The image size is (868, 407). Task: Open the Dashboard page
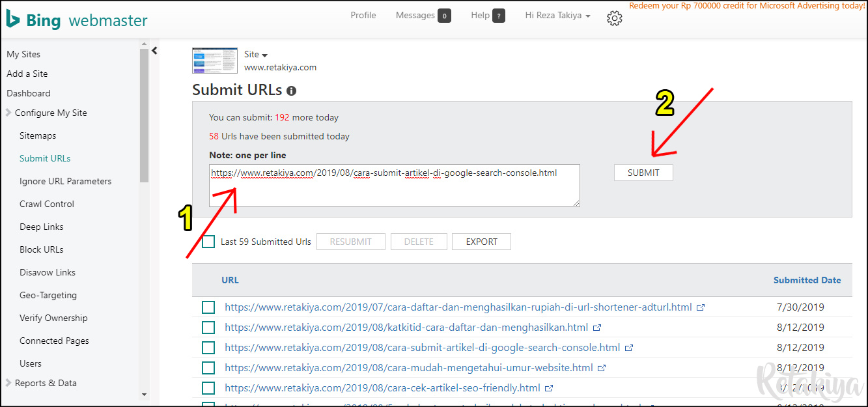point(29,93)
